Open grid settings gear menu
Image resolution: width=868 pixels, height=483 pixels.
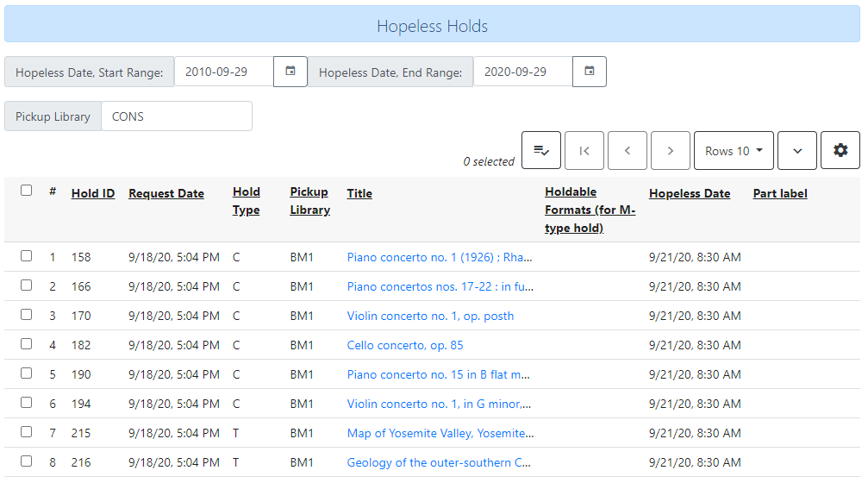(x=840, y=151)
